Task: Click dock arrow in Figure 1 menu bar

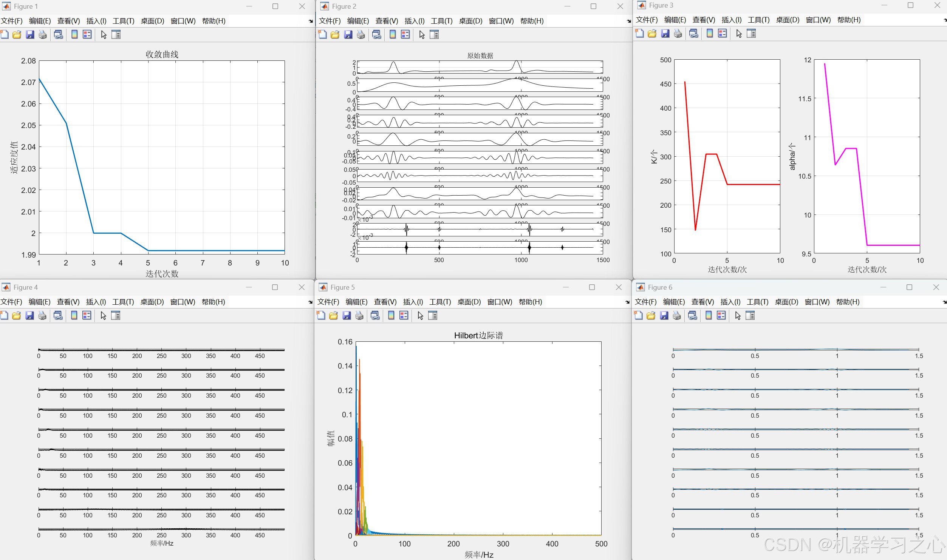Action: pos(311,22)
